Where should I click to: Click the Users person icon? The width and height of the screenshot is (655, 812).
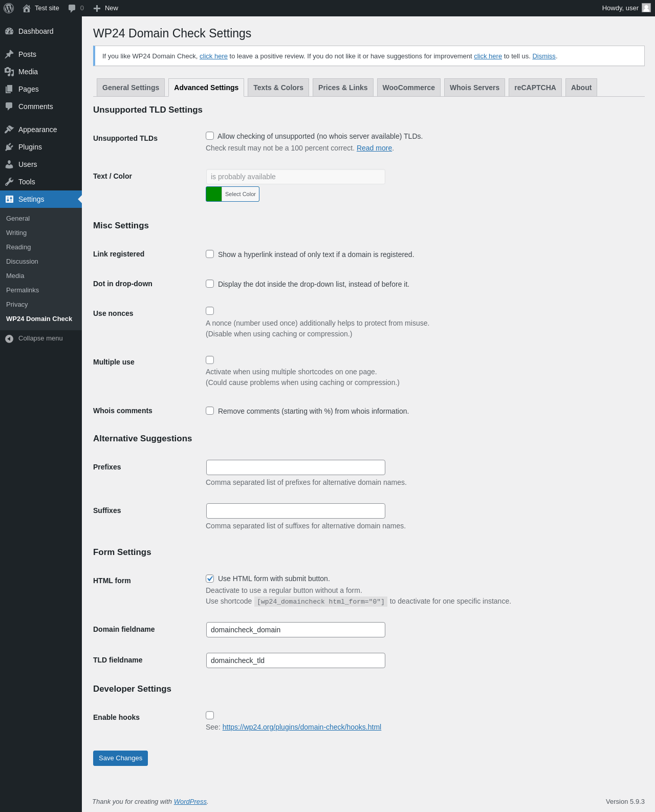(9, 164)
